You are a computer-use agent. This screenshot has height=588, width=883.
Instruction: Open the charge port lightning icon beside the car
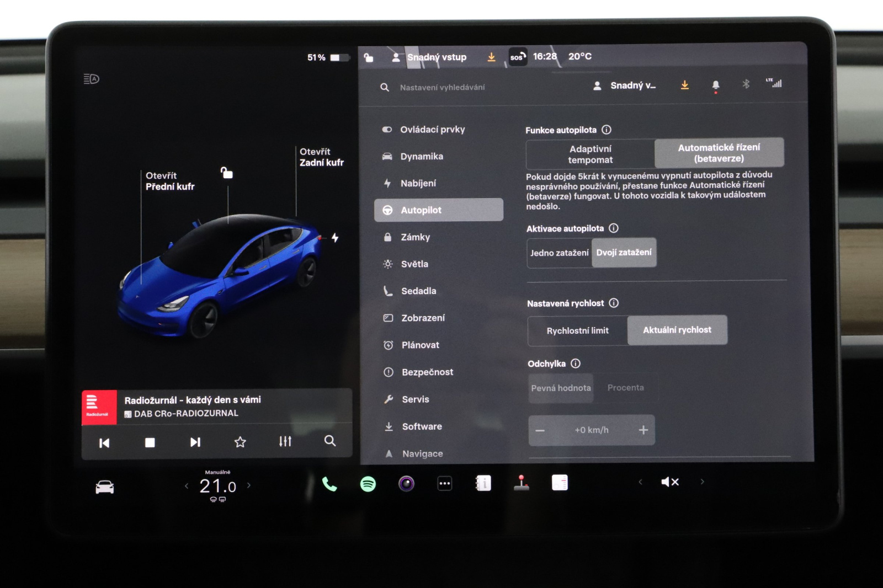[335, 238]
